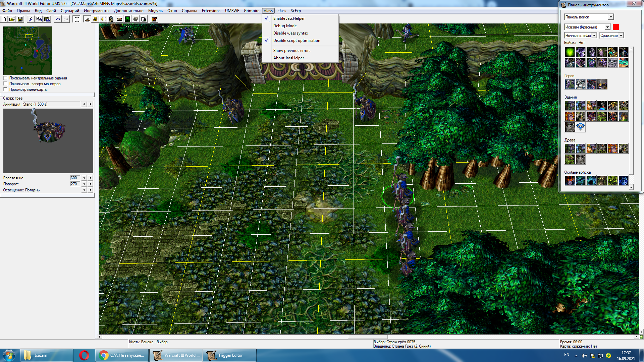Open the Sound Editor speaker icon
Image resolution: width=644 pixels, height=362 pixels.
(103, 19)
